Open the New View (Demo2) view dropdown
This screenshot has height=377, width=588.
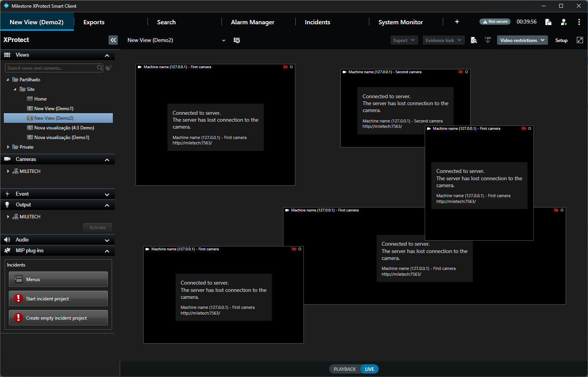[x=224, y=40]
